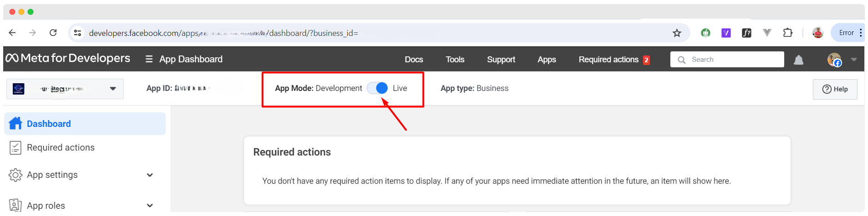Open the black f? extension icon

[746, 33]
